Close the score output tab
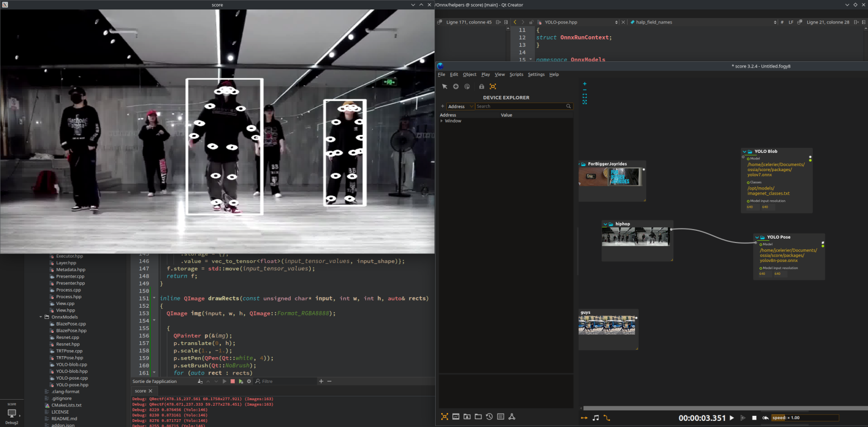Image resolution: width=868 pixels, height=427 pixels. pyautogui.click(x=150, y=391)
